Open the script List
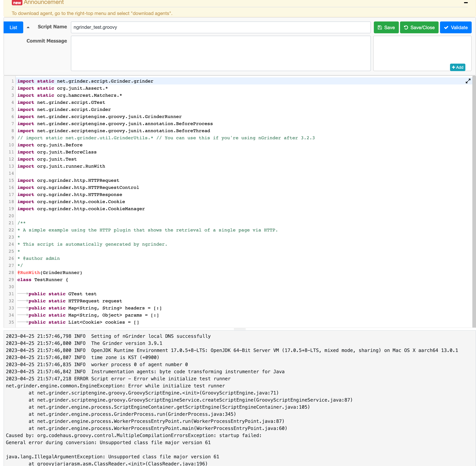Image resolution: width=476 pixels, height=466 pixels. tap(13, 27)
